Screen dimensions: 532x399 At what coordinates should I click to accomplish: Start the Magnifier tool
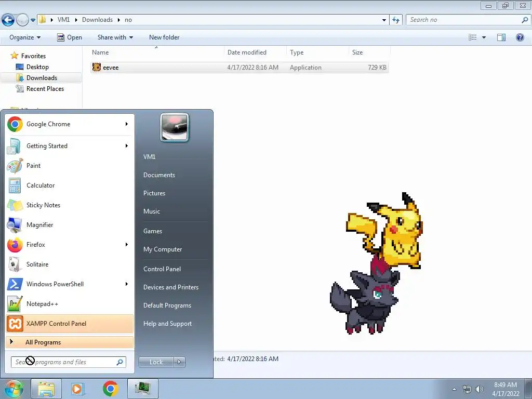click(70, 224)
